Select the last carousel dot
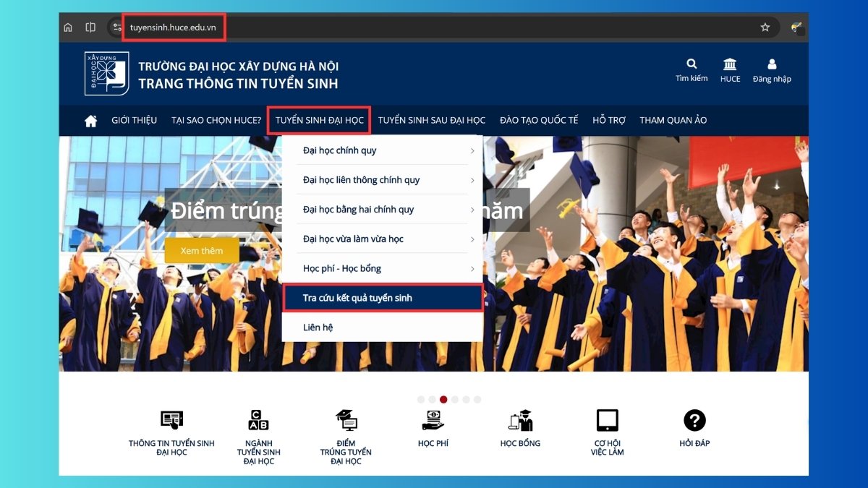The image size is (868, 488). point(477,399)
